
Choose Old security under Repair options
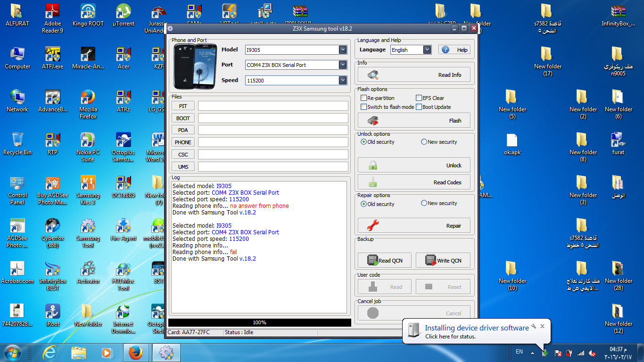[x=363, y=204]
